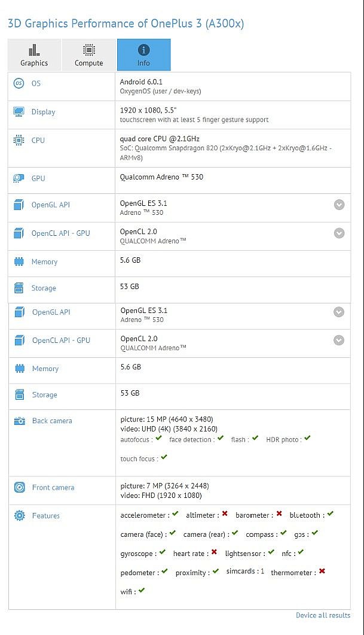Click the HDR photo check mark
364x635 pixels.
(x=307, y=437)
